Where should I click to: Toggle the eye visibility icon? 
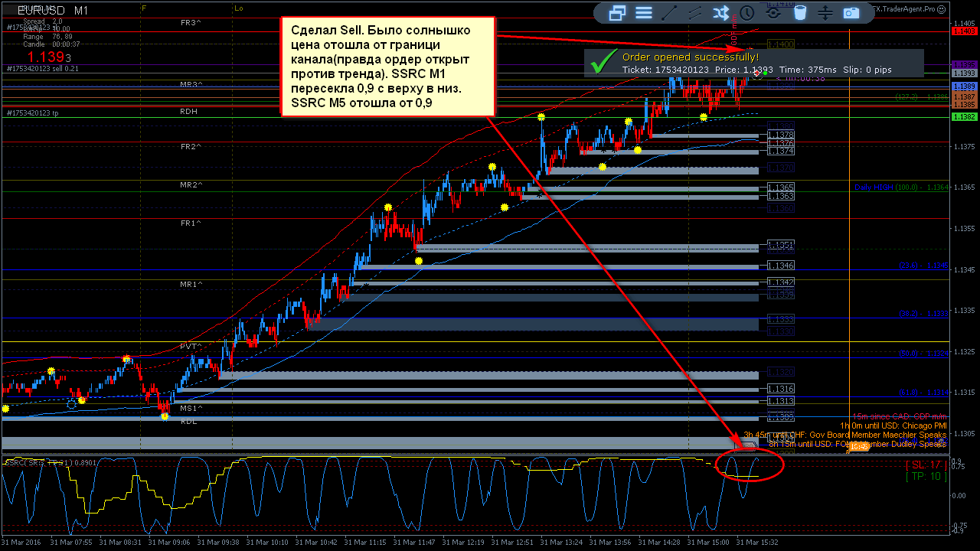[775, 12]
